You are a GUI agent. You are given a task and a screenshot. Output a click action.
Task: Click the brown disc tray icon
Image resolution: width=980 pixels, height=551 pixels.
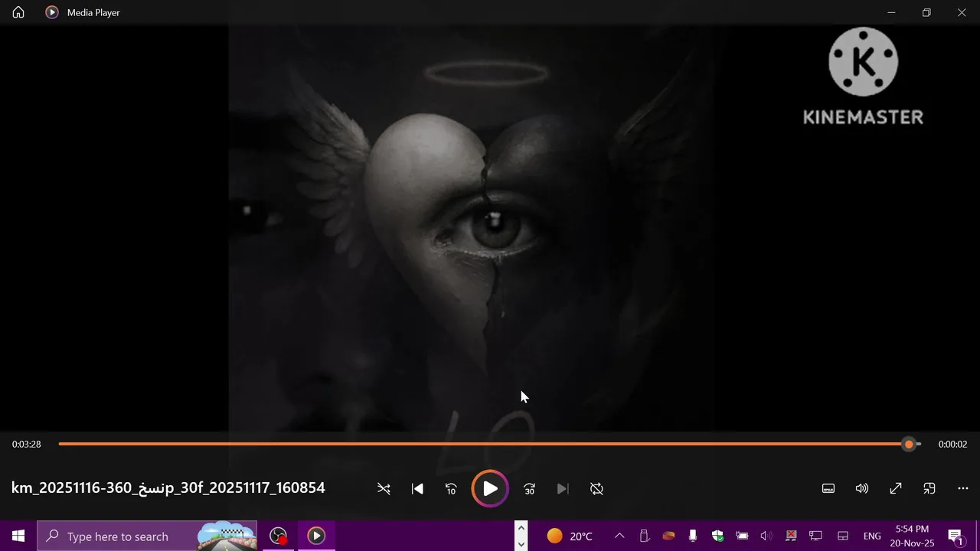668,536
